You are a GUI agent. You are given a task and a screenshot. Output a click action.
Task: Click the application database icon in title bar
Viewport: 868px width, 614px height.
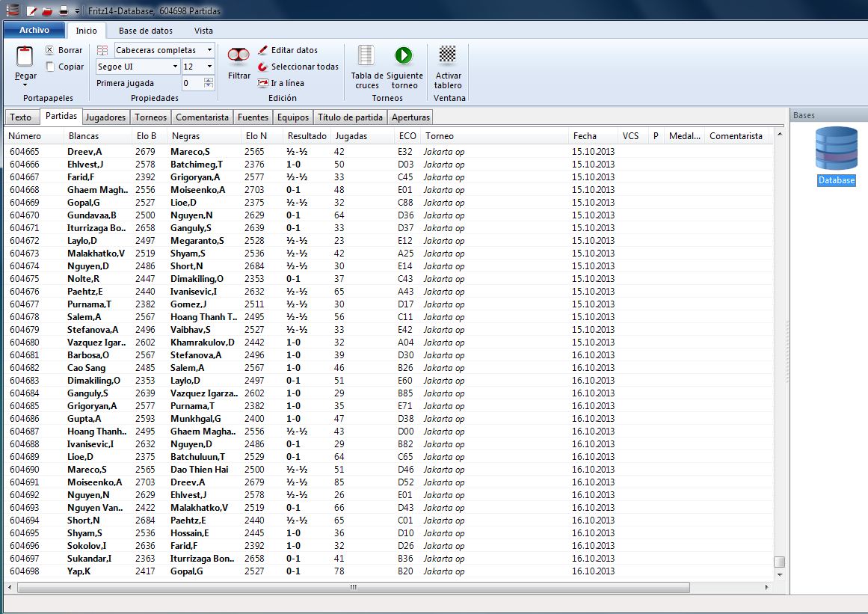click(x=12, y=10)
